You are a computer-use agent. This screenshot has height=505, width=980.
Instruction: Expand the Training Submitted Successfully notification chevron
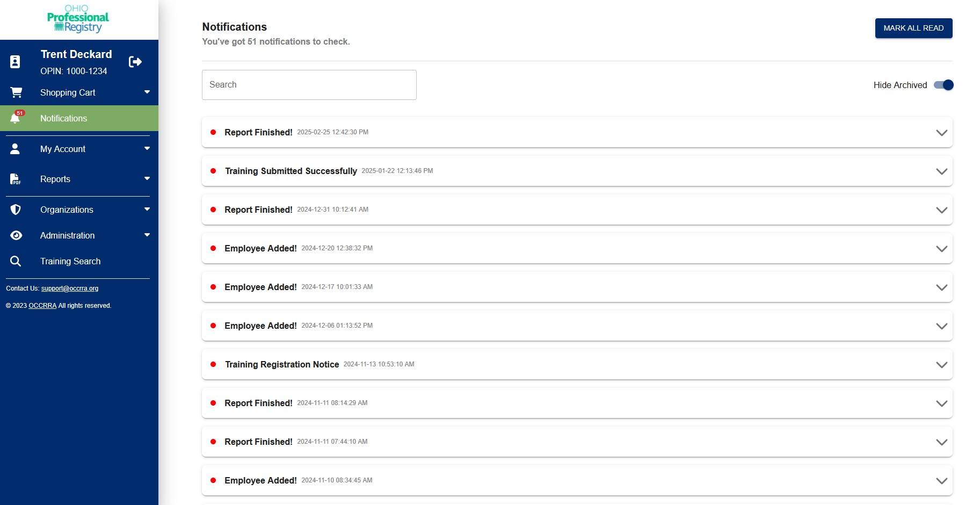(x=941, y=171)
